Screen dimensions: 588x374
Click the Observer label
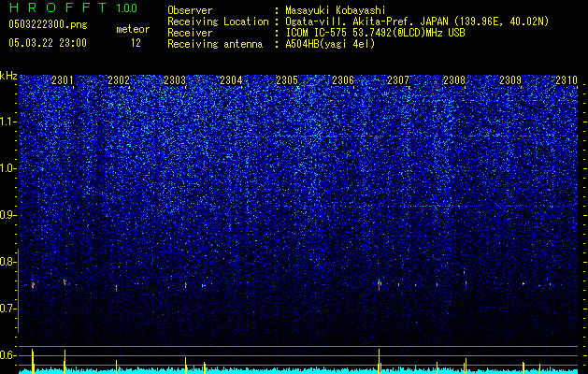190,10
